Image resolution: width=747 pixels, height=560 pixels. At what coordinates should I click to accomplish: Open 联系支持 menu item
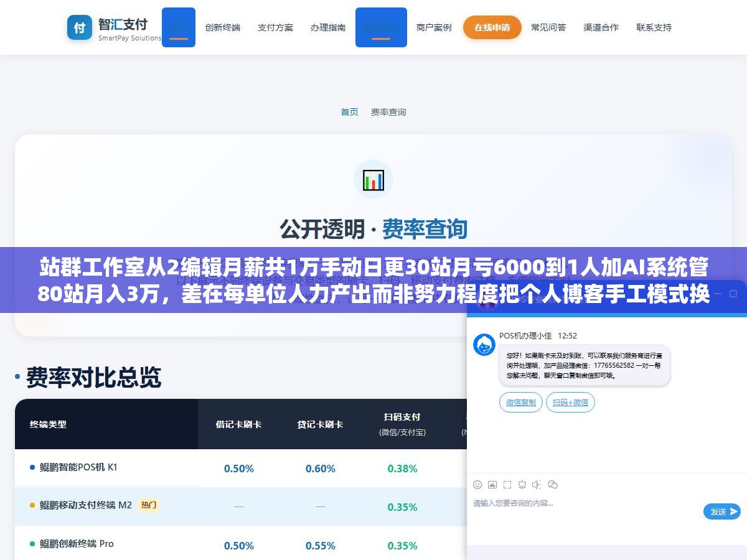(x=654, y=27)
